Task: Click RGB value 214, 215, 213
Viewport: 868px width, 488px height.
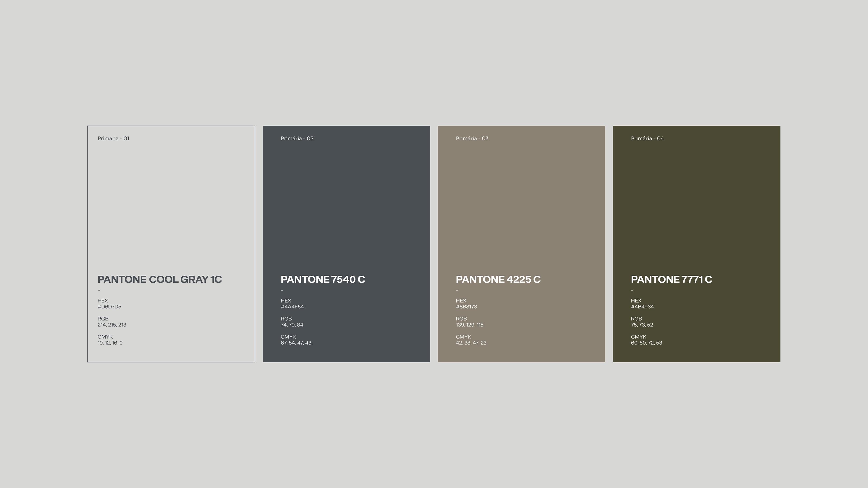Action: point(112,325)
